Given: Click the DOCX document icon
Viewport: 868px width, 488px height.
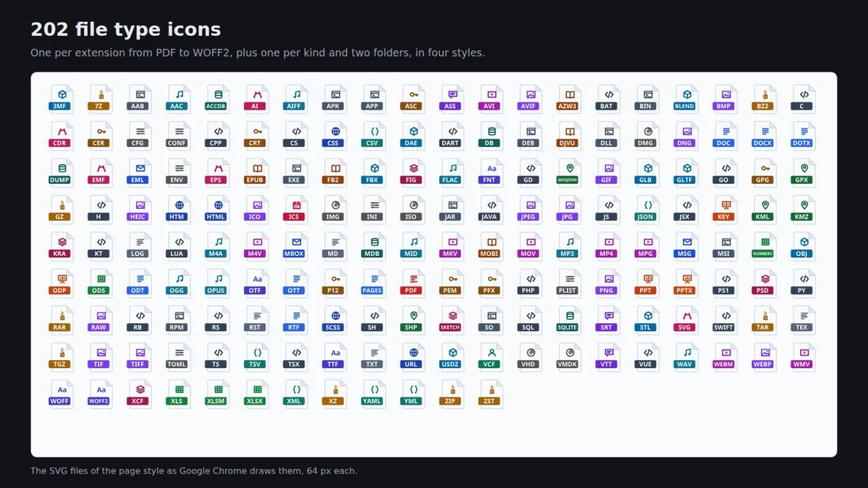Looking at the screenshot, I should point(765,136).
